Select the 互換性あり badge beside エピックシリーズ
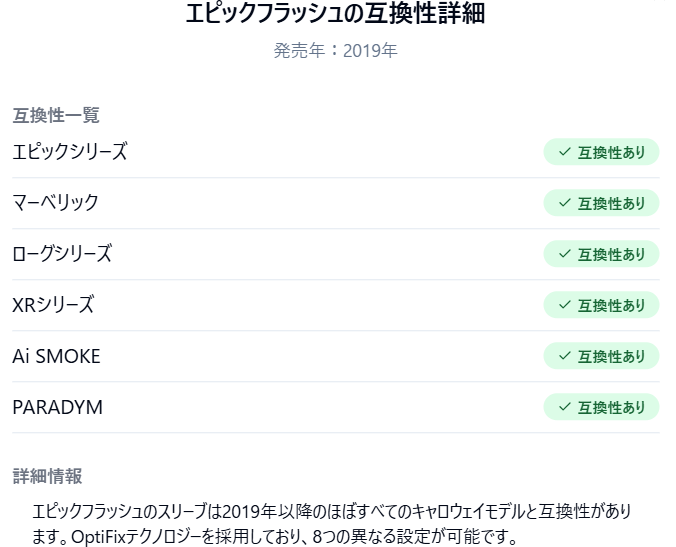 [x=601, y=152]
